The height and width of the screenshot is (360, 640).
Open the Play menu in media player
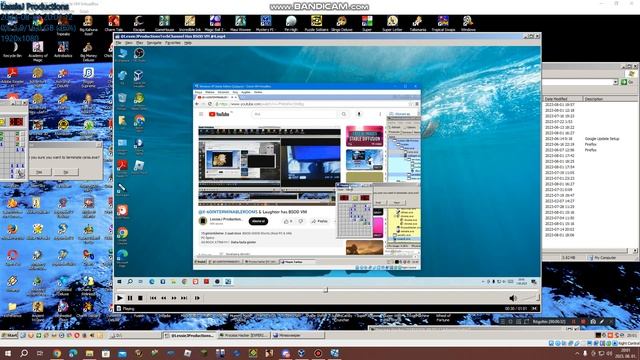pos(140,42)
